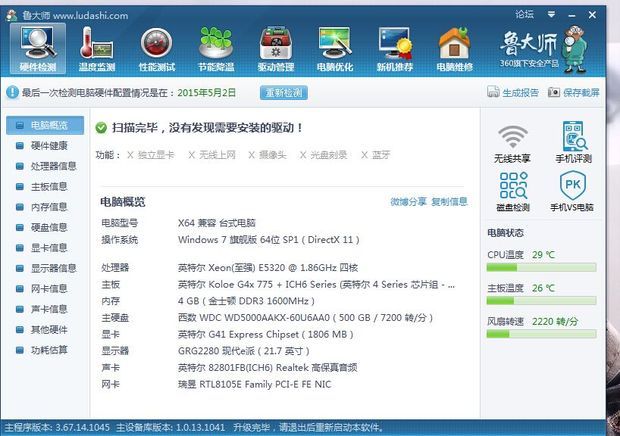This screenshot has width=620, height=436.
Task: Click the 复制信息 copy info link
Action: click(x=449, y=202)
